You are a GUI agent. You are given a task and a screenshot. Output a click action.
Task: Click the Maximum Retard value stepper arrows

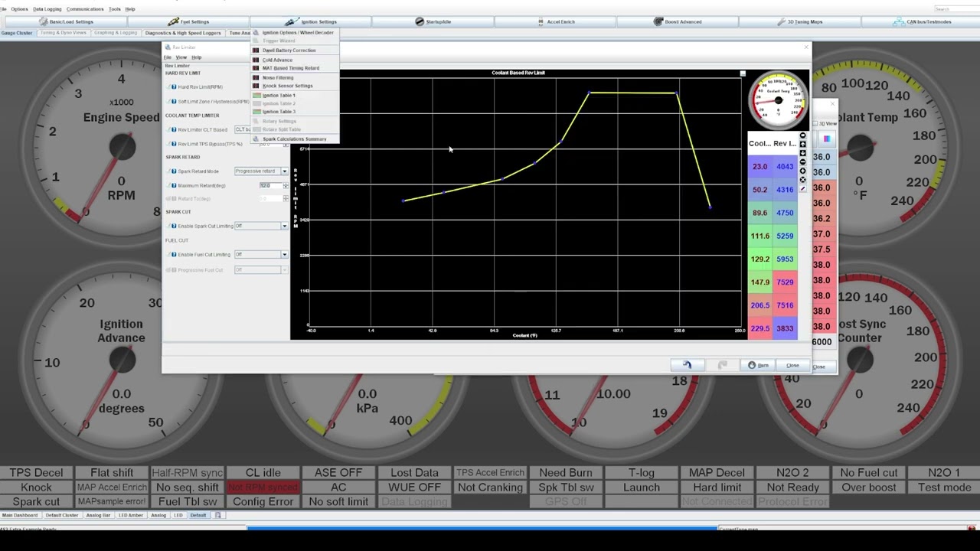(286, 185)
